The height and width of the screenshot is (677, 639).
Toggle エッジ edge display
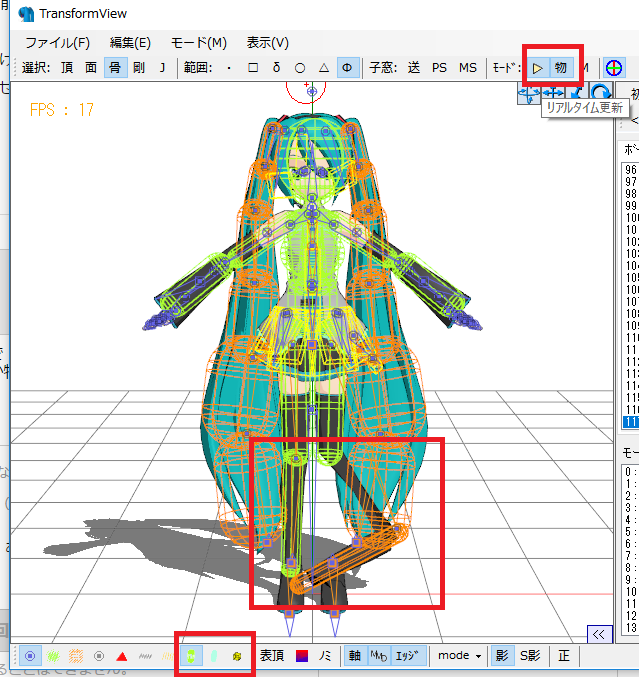pos(408,656)
